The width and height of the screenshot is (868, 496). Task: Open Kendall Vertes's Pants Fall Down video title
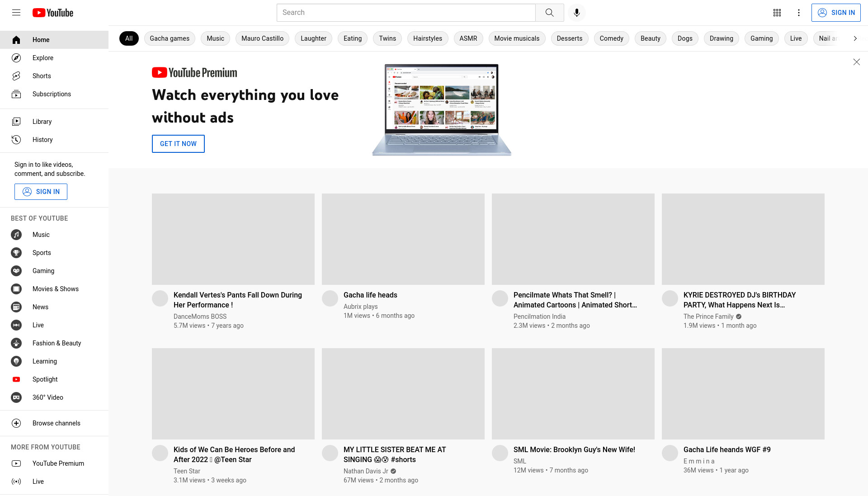238,300
